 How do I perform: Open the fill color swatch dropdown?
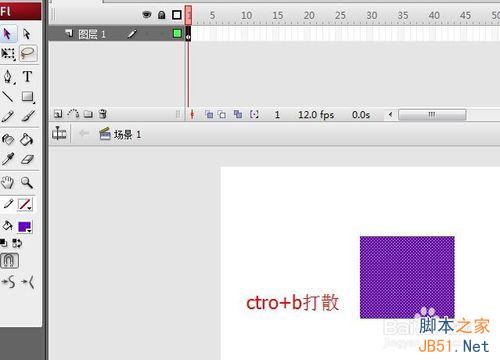(25, 227)
